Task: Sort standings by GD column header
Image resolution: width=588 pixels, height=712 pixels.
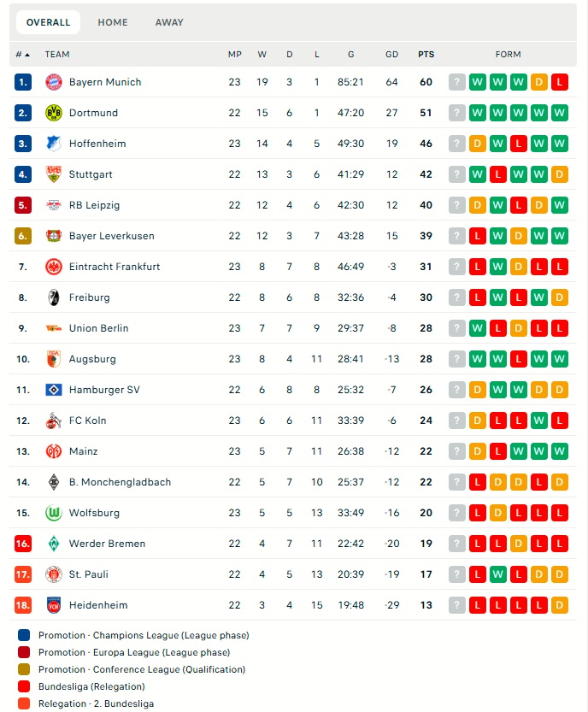Action: coord(391,55)
